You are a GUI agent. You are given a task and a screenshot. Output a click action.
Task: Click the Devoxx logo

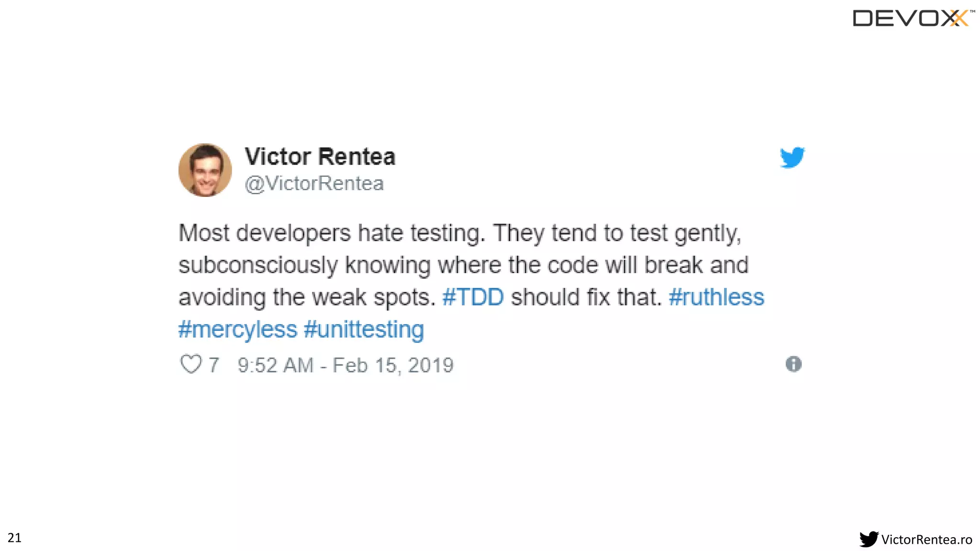tap(913, 18)
